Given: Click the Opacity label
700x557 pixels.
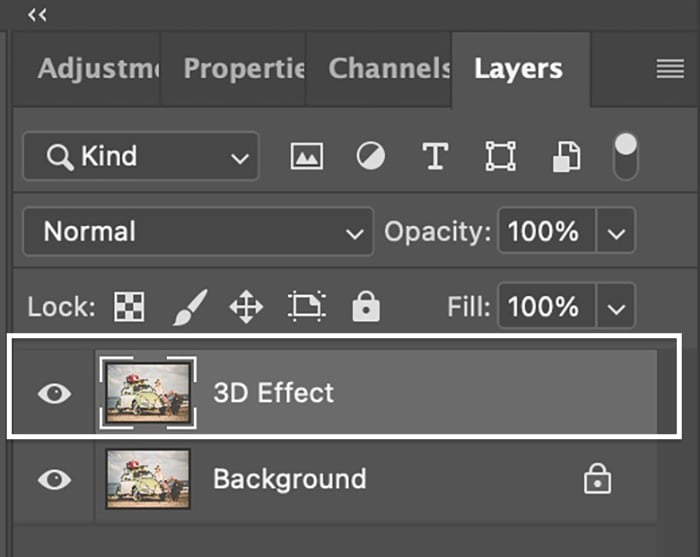Looking at the screenshot, I should [438, 231].
